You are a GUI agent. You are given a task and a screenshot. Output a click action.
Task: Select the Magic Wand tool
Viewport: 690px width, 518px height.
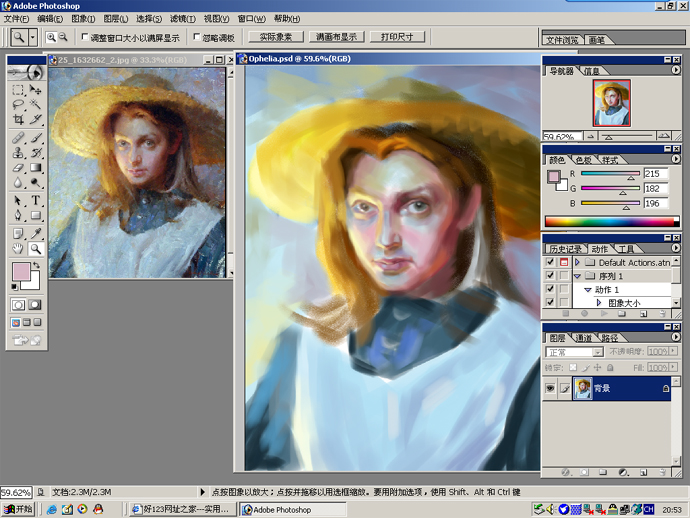pyautogui.click(x=35, y=104)
